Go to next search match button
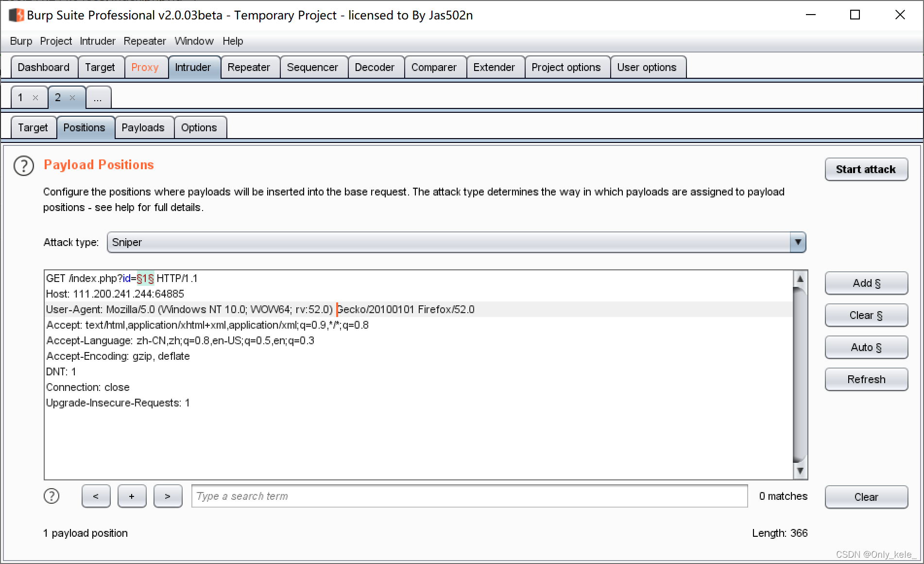 [x=168, y=496]
